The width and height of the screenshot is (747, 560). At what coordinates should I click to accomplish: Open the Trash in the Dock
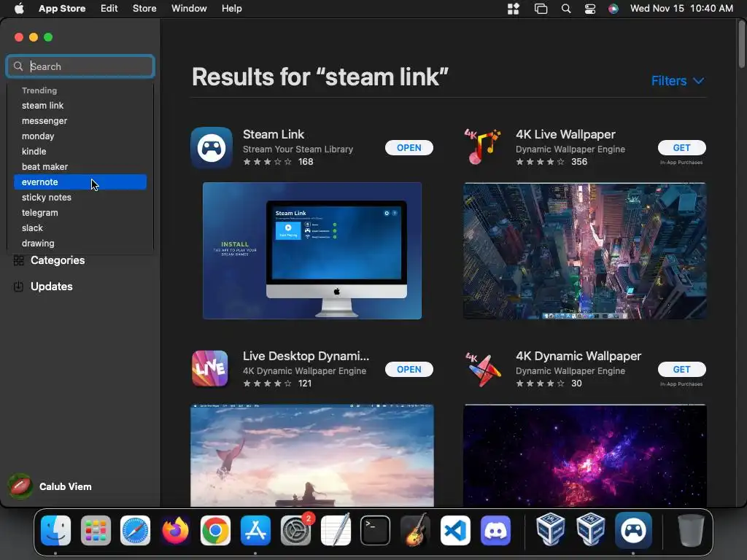tap(691, 531)
